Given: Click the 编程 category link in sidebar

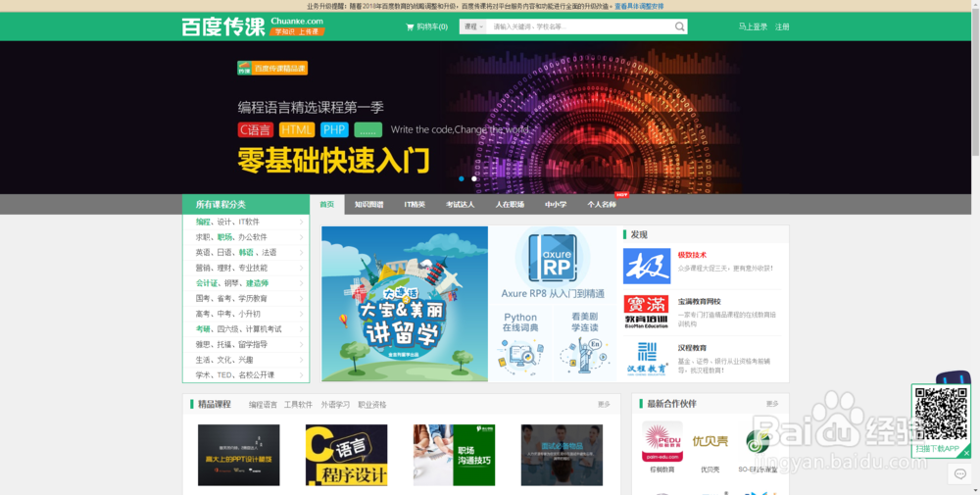Looking at the screenshot, I should pyautogui.click(x=203, y=222).
